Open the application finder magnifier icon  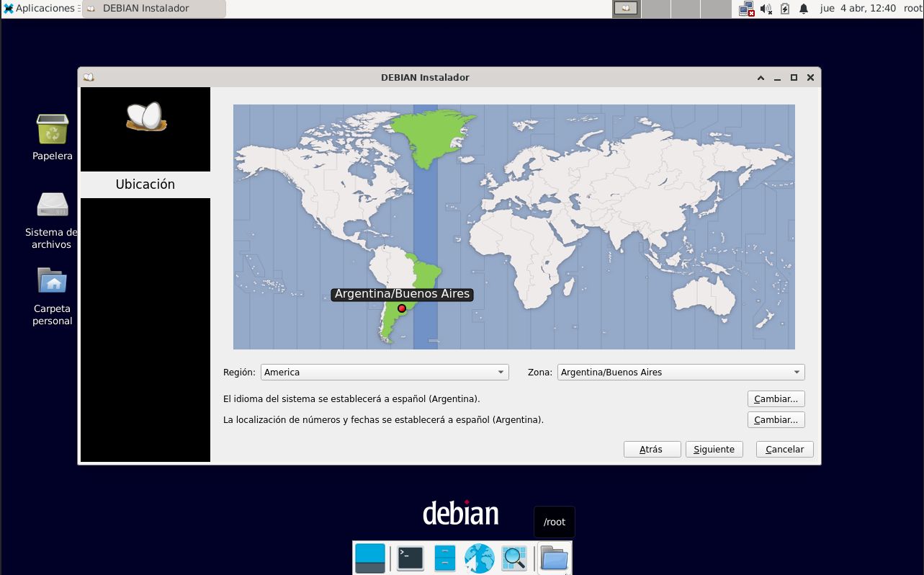(x=514, y=558)
